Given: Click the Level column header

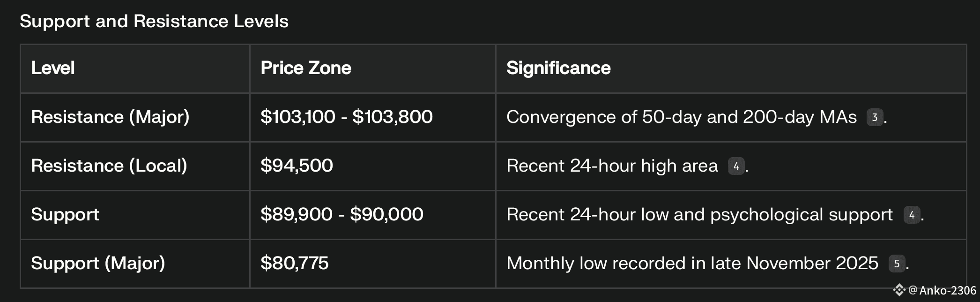Looking at the screenshot, I should point(53,68).
